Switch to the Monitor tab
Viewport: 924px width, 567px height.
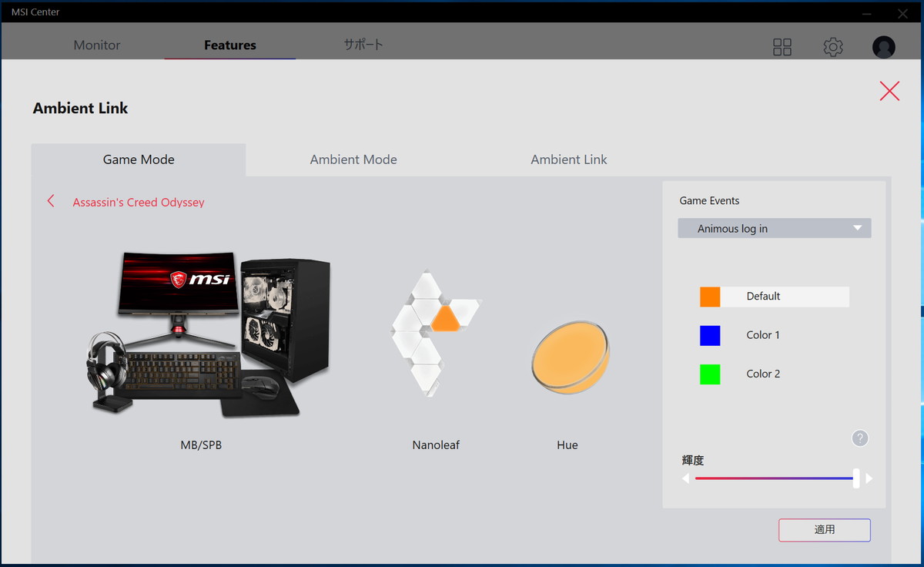(x=97, y=45)
